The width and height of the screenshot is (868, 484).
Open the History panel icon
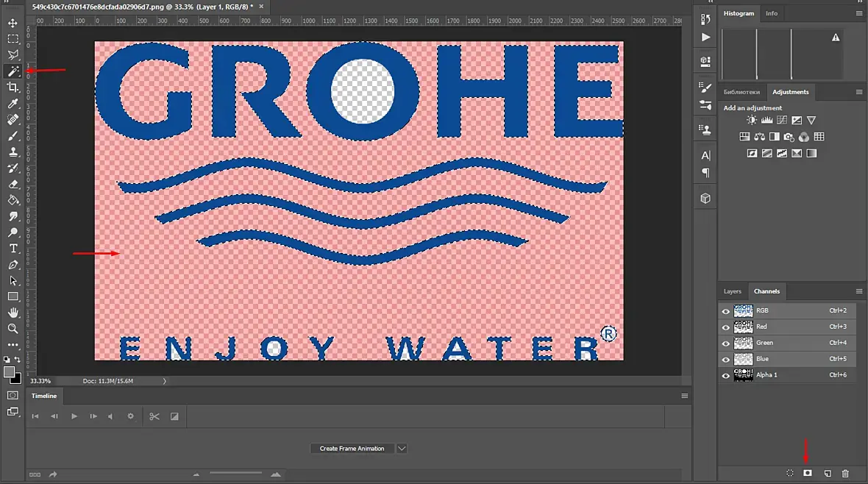click(x=705, y=19)
